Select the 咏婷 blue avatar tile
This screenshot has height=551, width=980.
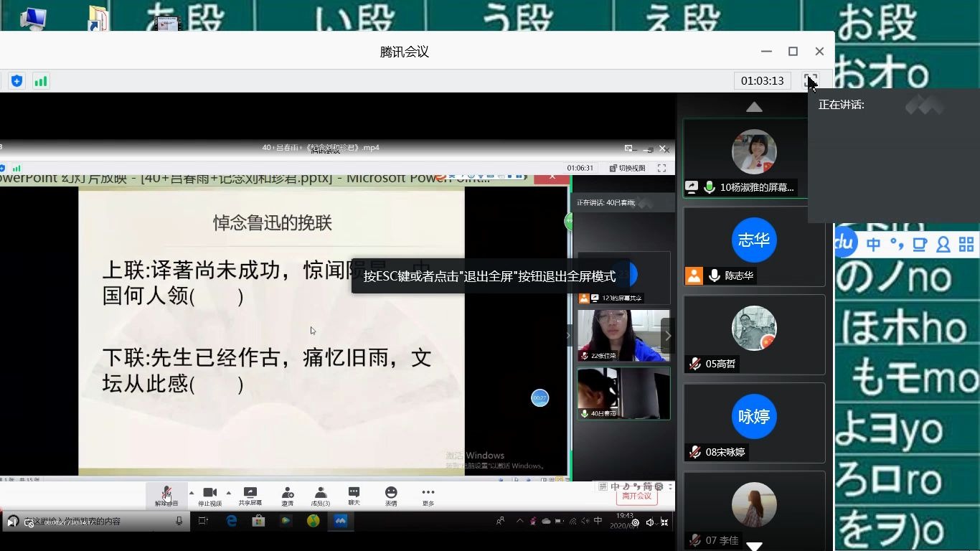pos(754,416)
